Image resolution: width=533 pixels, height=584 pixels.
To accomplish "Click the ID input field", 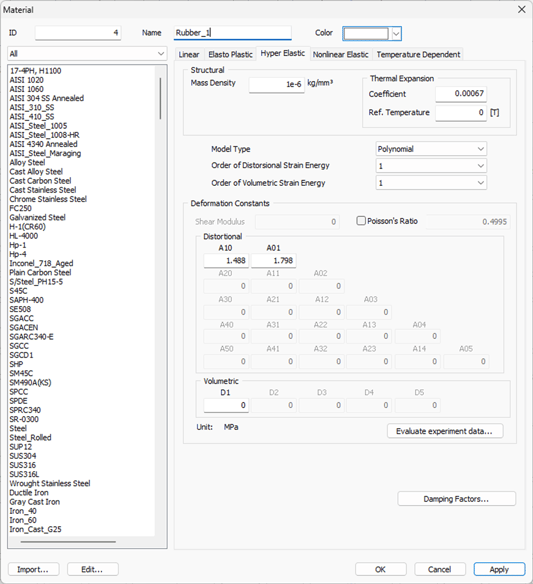I will 78,33.
